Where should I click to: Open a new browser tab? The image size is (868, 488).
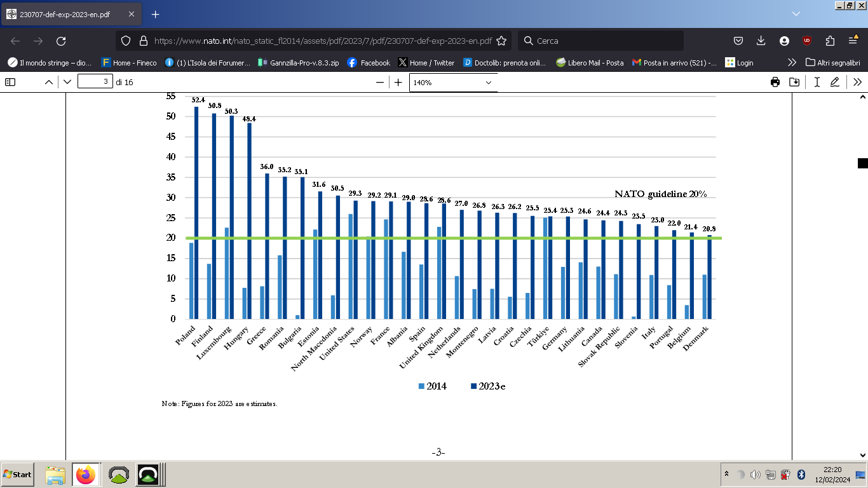click(156, 14)
